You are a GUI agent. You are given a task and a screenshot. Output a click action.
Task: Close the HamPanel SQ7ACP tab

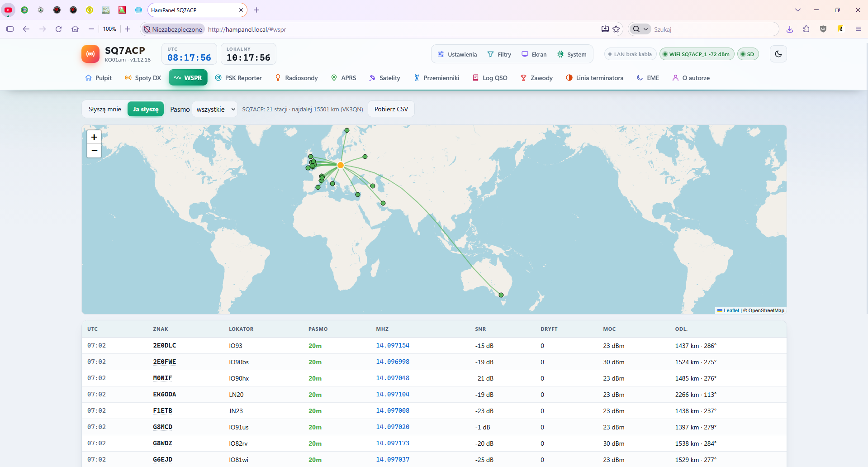(x=241, y=10)
